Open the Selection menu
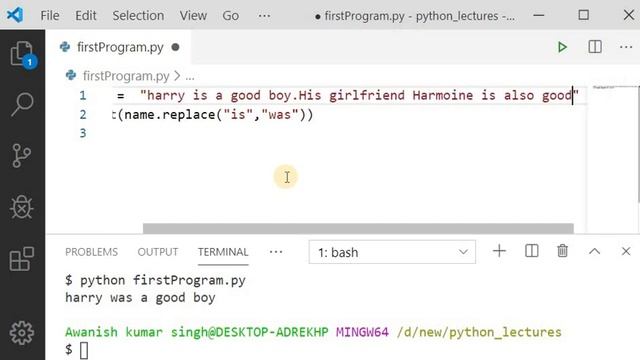This screenshot has width=640, height=360. point(138,16)
